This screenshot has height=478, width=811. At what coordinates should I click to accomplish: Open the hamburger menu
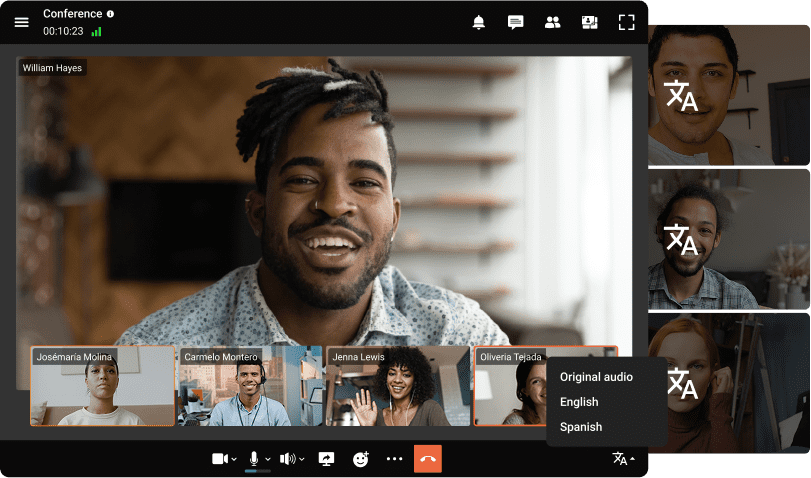tap(21, 22)
